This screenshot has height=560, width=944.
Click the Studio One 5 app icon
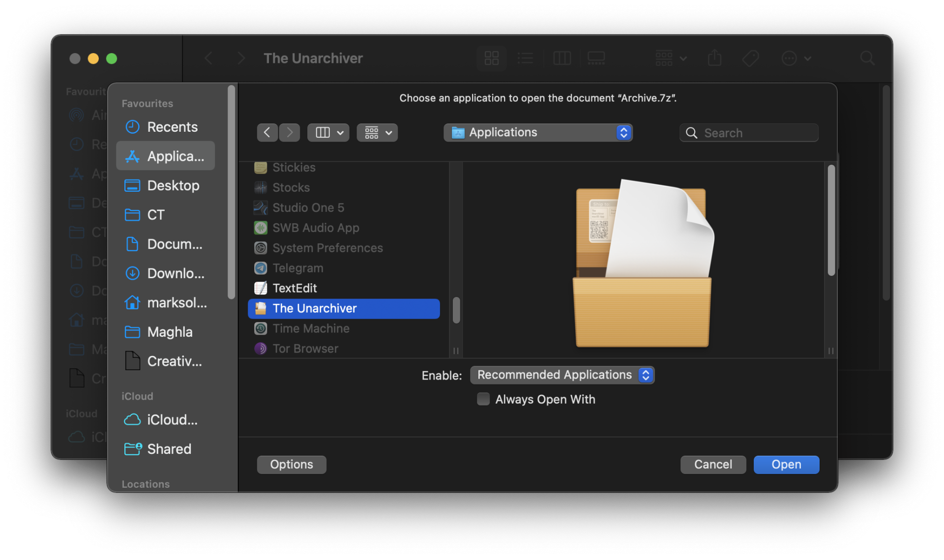261,208
